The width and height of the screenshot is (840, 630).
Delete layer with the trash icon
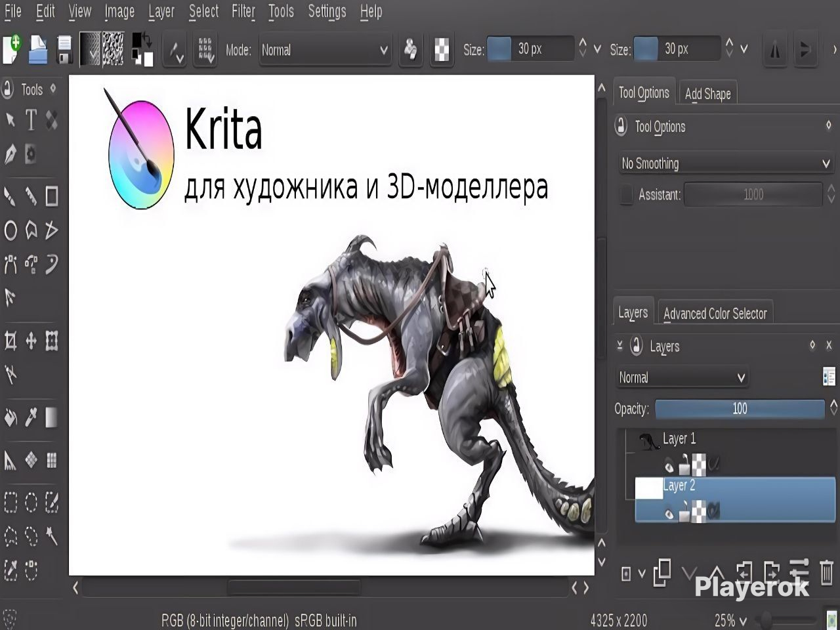coord(826,572)
